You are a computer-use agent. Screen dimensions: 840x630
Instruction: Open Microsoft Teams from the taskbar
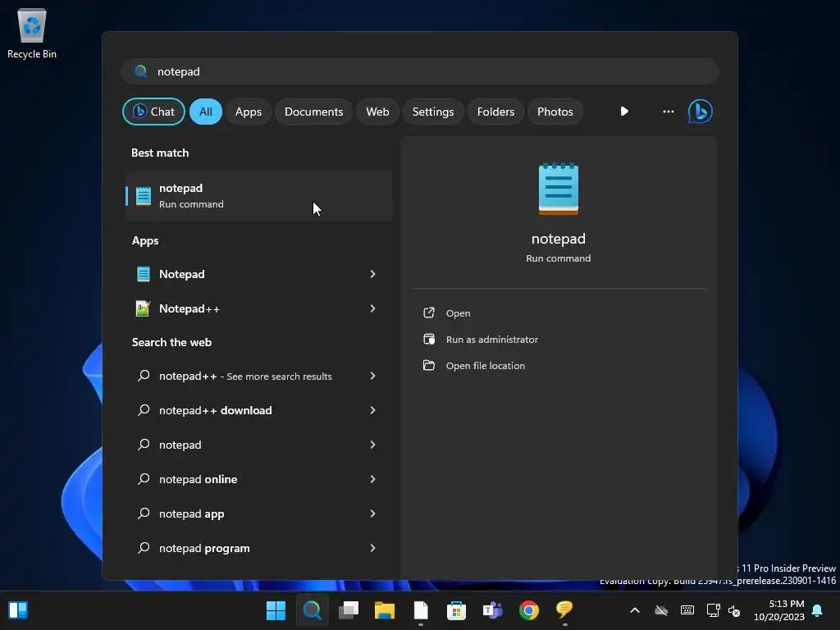[492, 610]
